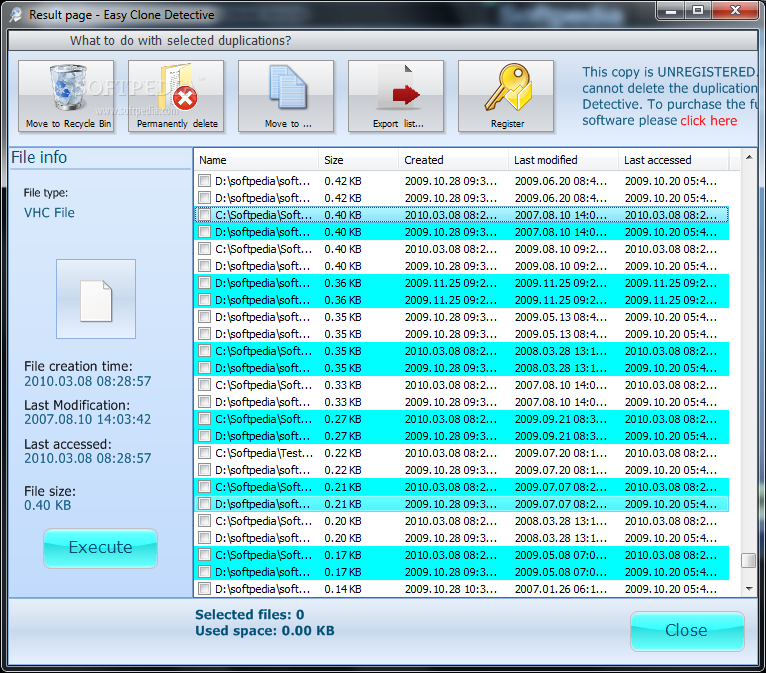Minimize the Result page window
The image size is (766, 673).
click(x=671, y=11)
